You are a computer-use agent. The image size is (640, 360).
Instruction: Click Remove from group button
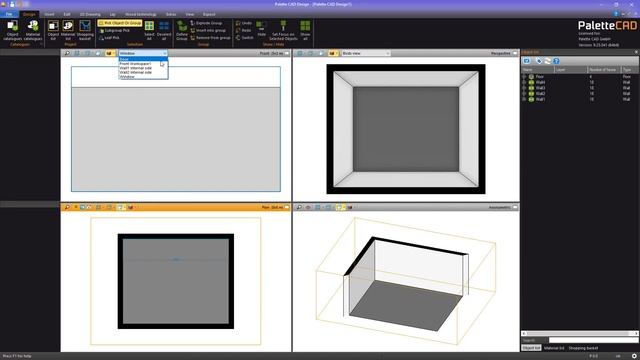click(210, 38)
